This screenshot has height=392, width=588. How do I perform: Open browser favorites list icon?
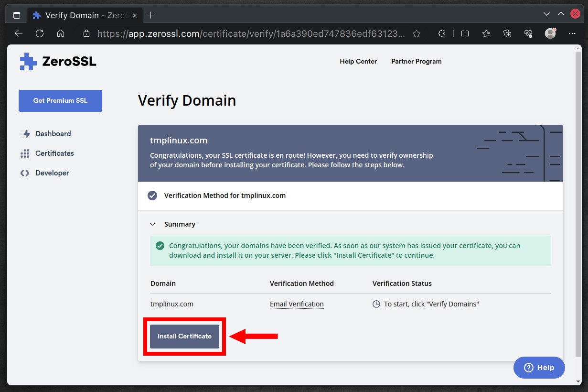pyautogui.click(x=486, y=33)
